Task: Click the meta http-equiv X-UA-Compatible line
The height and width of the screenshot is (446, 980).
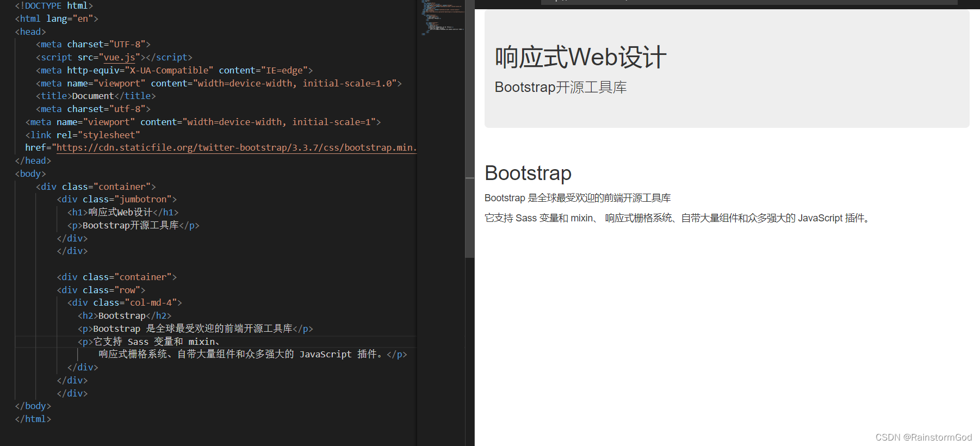Action: pos(174,70)
